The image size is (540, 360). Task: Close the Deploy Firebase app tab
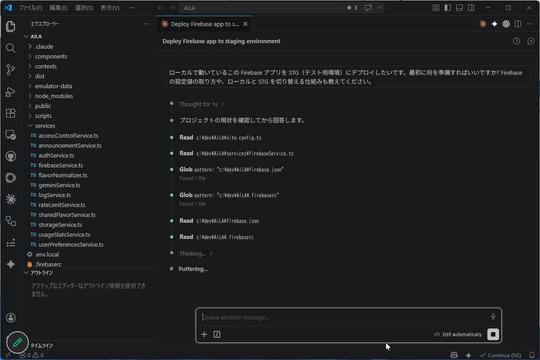pyautogui.click(x=246, y=24)
